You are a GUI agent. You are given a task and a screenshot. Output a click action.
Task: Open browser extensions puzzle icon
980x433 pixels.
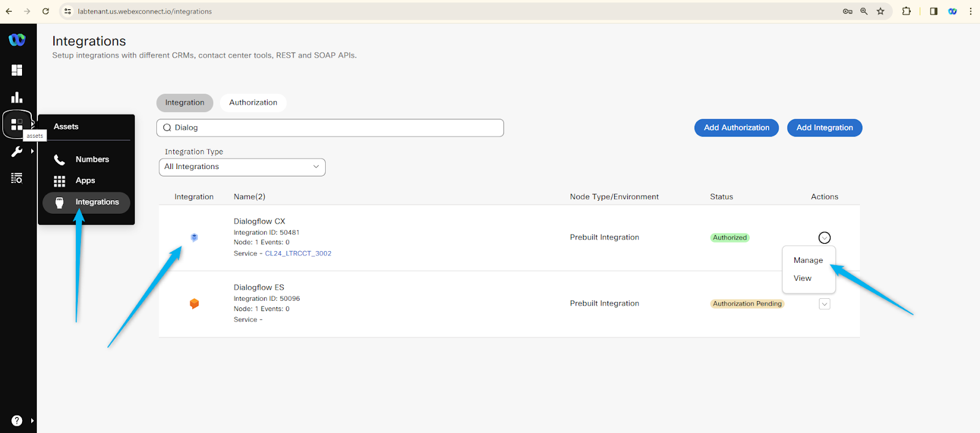(907, 11)
